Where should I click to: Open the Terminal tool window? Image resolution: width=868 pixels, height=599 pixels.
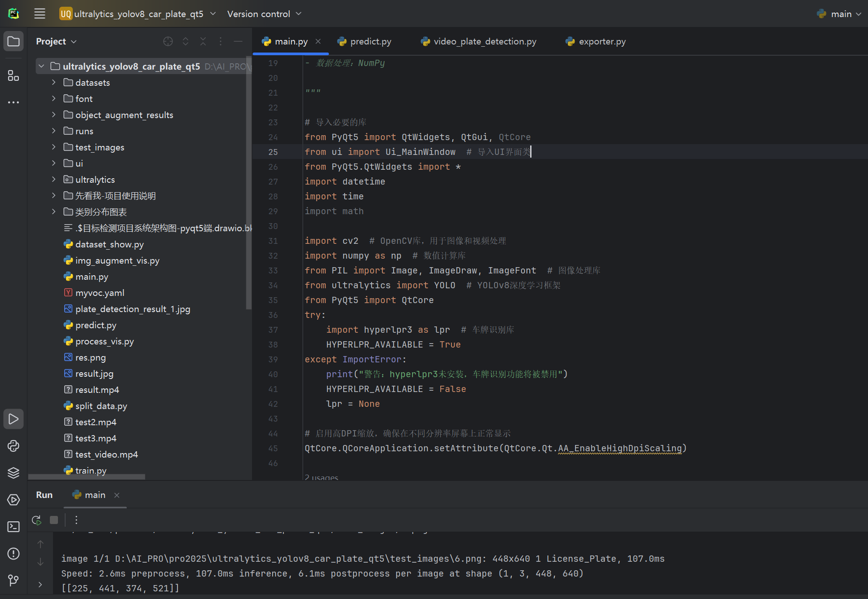pyautogui.click(x=13, y=527)
